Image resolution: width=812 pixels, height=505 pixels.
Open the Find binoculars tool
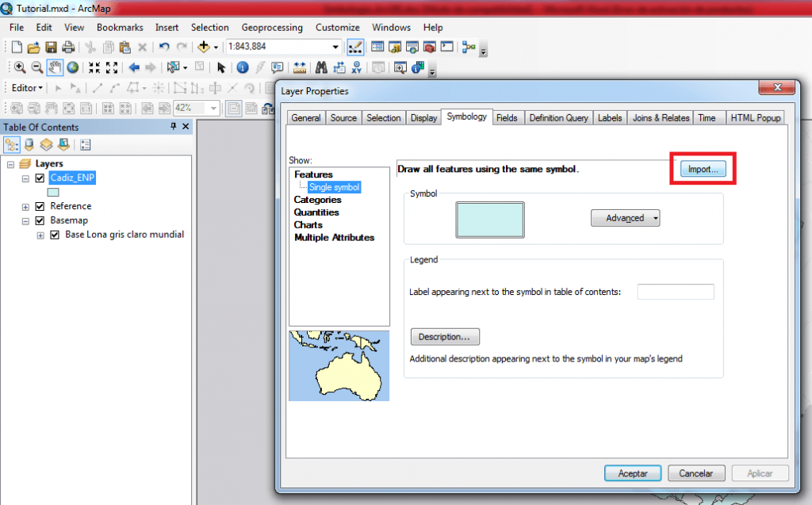coord(322,67)
